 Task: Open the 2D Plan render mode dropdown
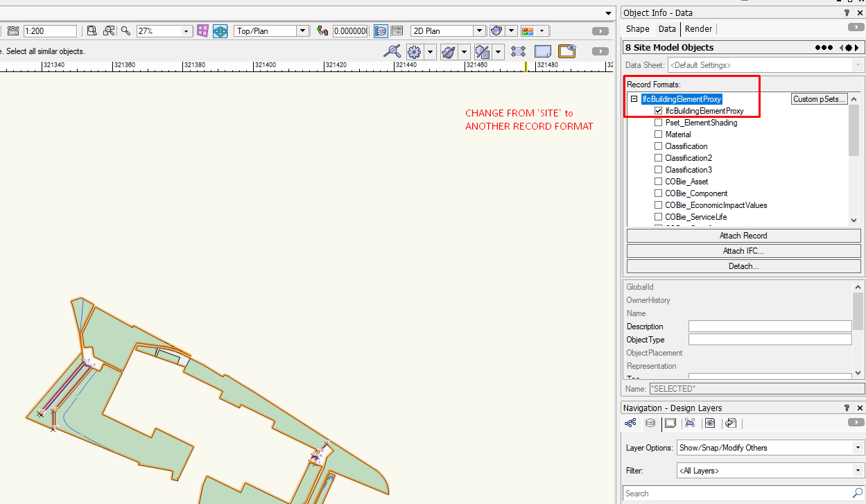click(480, 31)
